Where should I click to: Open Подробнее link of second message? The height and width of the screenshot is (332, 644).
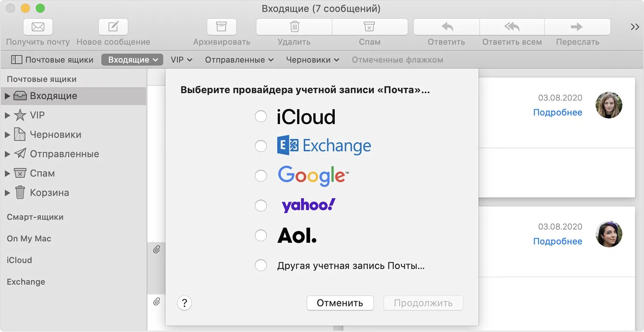(558, 241)
